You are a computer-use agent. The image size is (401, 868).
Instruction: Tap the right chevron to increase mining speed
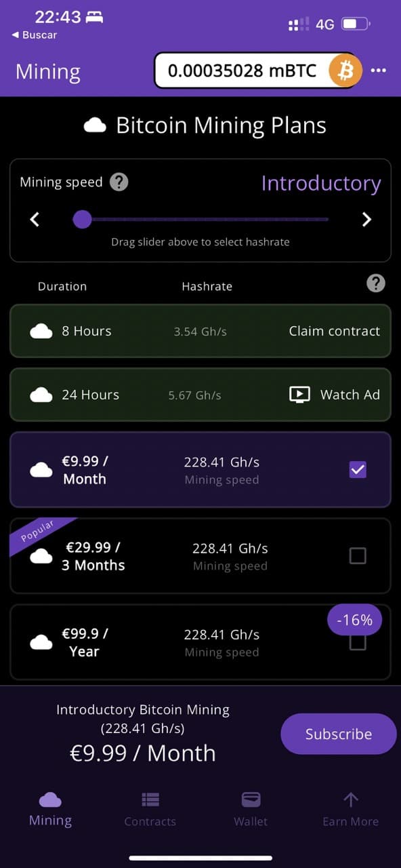[366, 219]
